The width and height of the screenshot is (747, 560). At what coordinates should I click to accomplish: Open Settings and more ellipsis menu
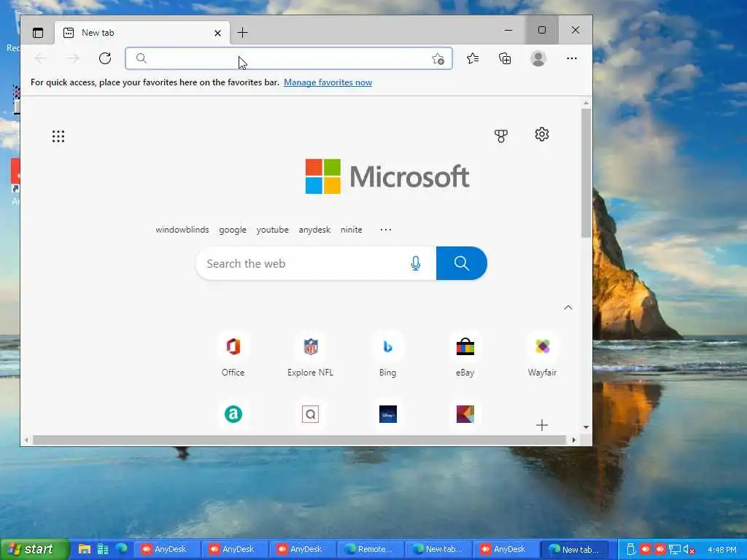pyautogui.click(x=572, y=58)
